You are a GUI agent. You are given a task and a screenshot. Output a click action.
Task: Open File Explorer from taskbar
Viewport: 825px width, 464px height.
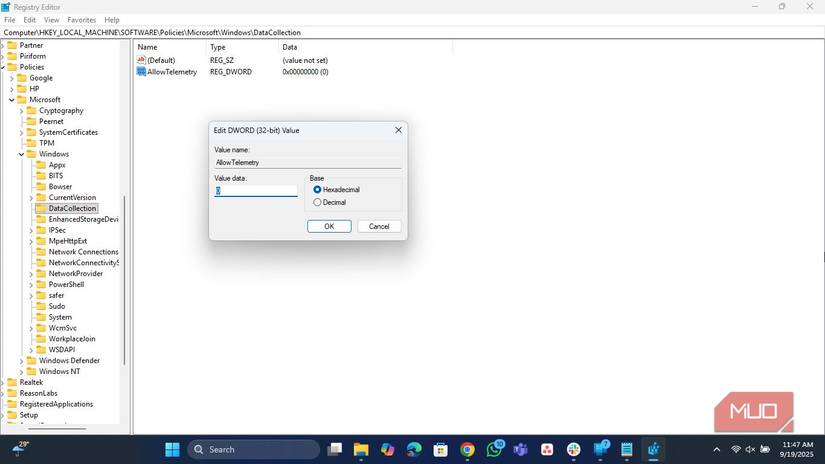tap(361, 449)
